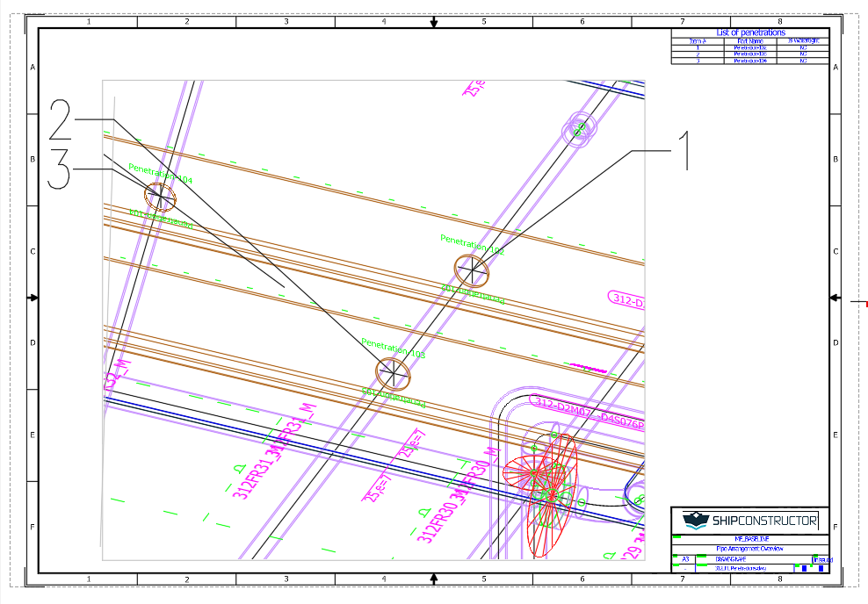Screen dimensions: 868x604
Task: Pick the Penetration-104 circle symbol
Action: 160,195
